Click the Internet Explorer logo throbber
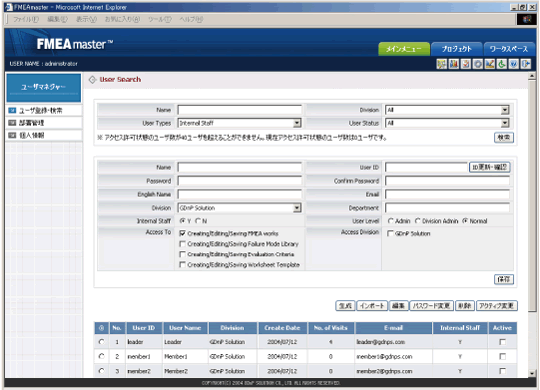 coord(527,19)
